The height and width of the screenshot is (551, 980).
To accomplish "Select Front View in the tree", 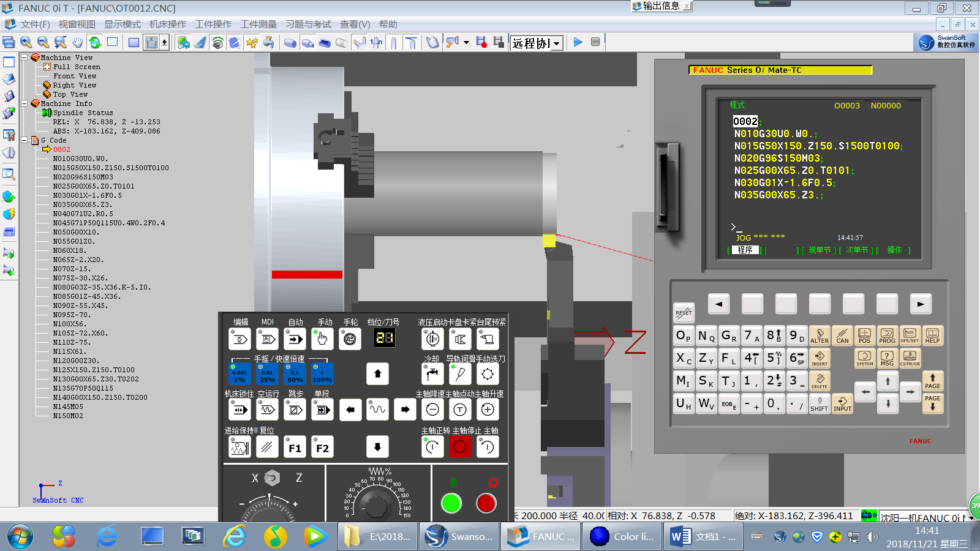I will (x=75, y=76).
